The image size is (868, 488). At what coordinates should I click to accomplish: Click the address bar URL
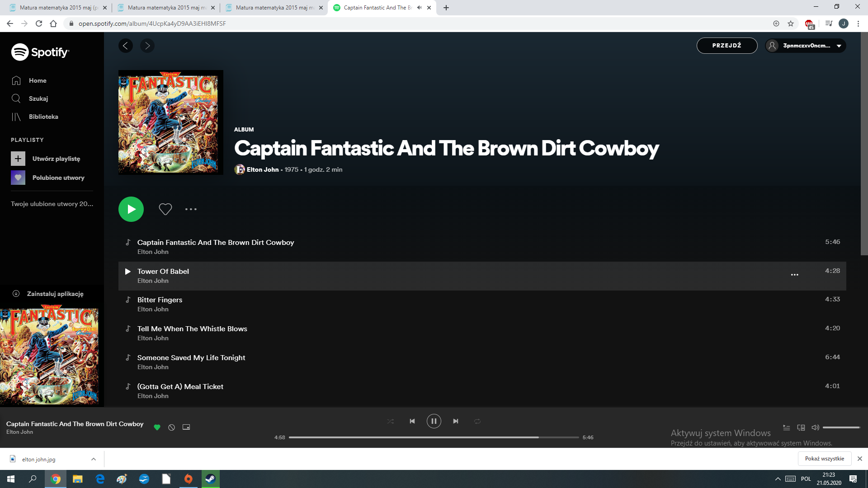[152, 23]
